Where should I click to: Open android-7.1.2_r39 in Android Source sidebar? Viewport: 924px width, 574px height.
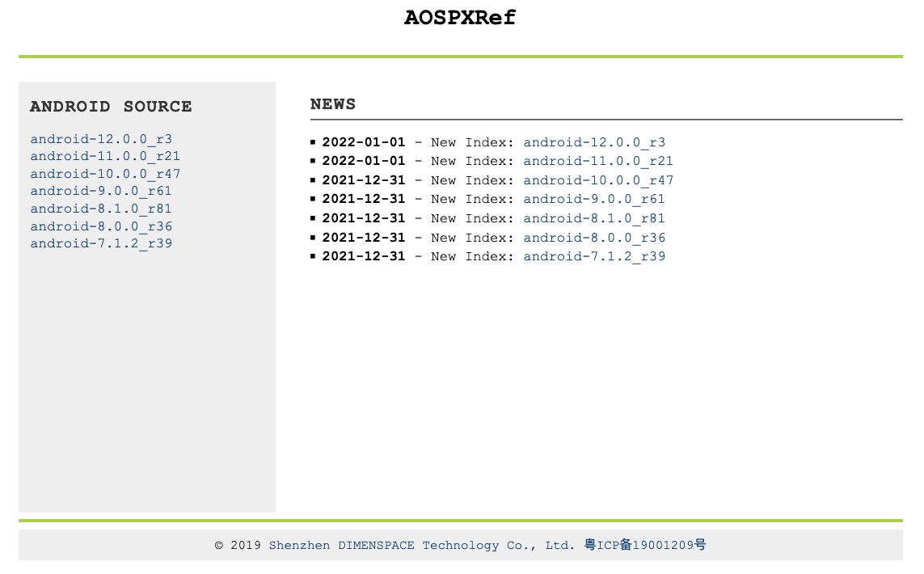point(101,243)
